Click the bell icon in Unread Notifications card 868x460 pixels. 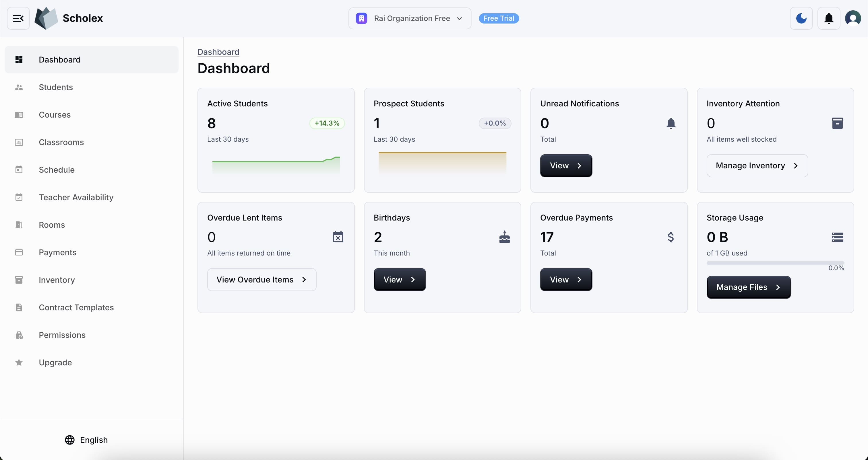[671, 123]
